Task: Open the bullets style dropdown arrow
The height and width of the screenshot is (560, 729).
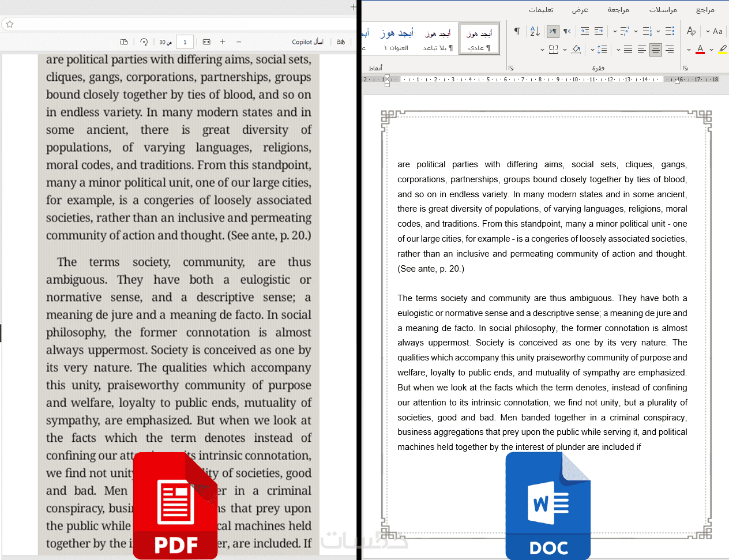Action: point(658,31)
